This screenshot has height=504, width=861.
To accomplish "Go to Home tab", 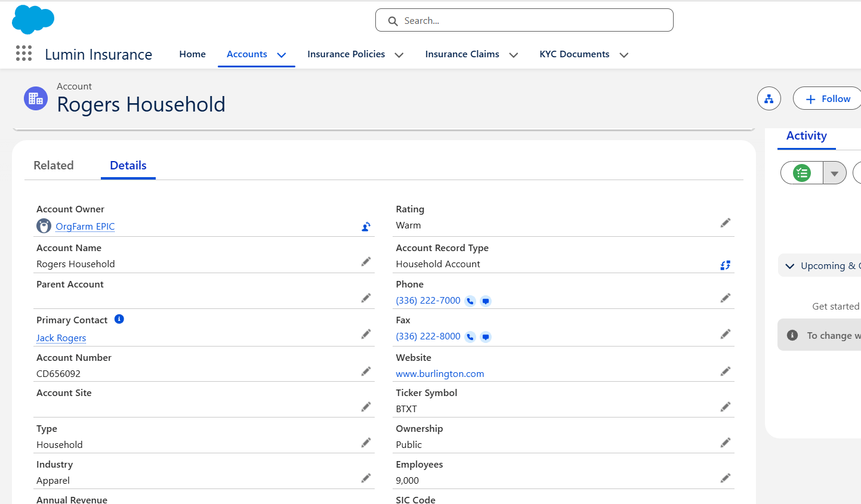I will (x=192, y=54).
